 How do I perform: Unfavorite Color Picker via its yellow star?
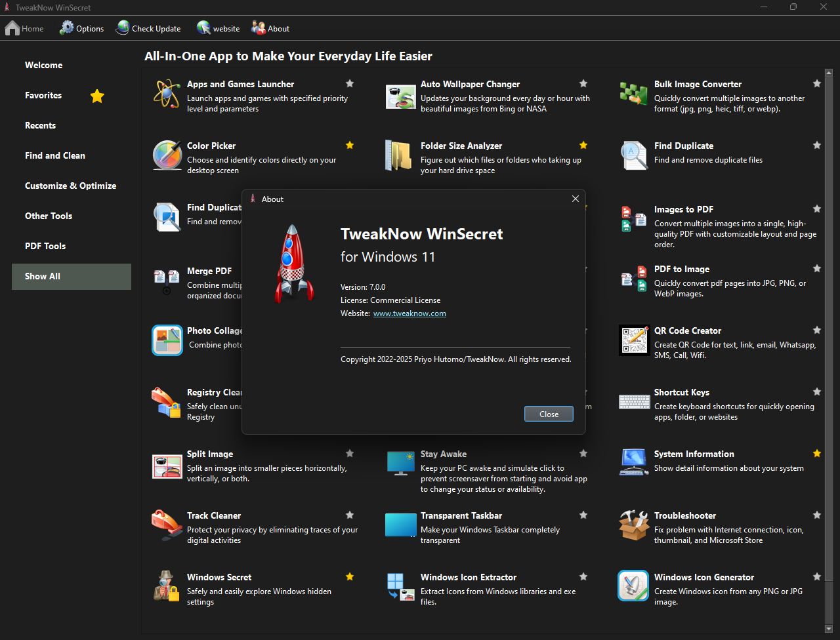tap(350, 145)
